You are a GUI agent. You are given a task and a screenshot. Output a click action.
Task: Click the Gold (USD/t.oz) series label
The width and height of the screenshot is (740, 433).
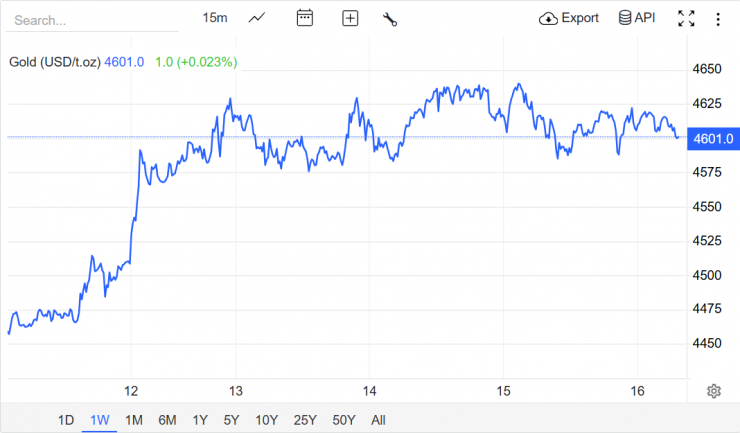coord(55,62)
